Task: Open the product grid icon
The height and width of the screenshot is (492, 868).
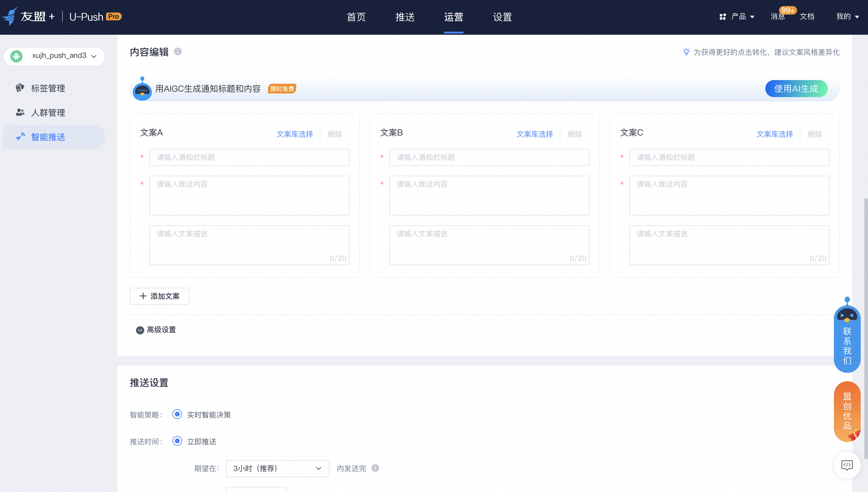Action: point(723,16)
